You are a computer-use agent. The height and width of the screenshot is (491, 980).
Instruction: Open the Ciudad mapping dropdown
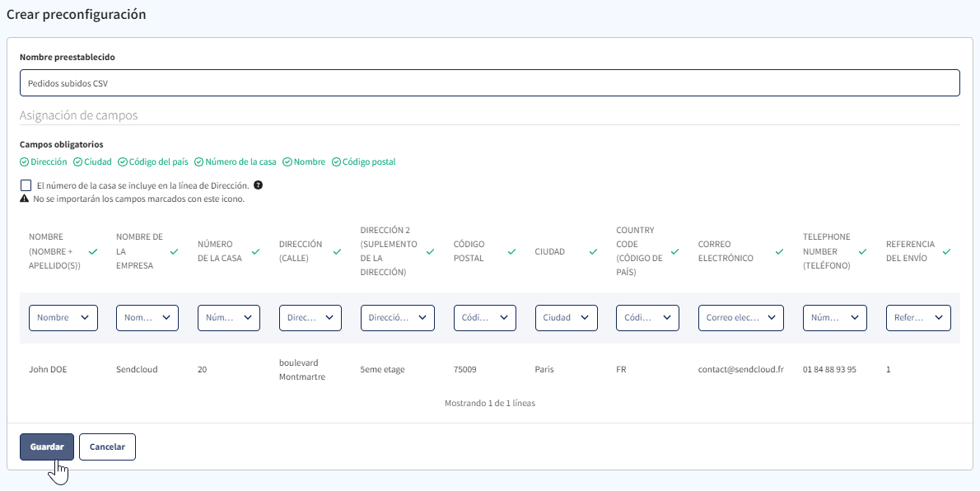[x=567, y=318]
